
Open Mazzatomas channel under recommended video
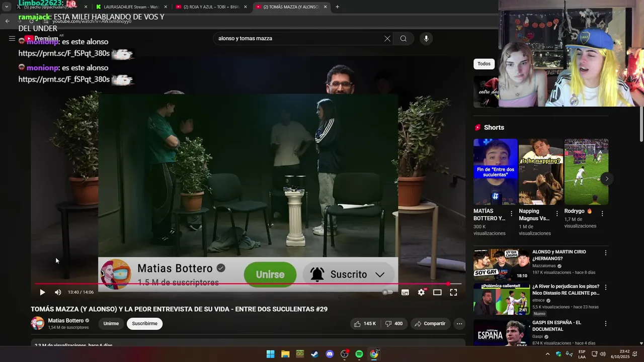coord(544,266)
